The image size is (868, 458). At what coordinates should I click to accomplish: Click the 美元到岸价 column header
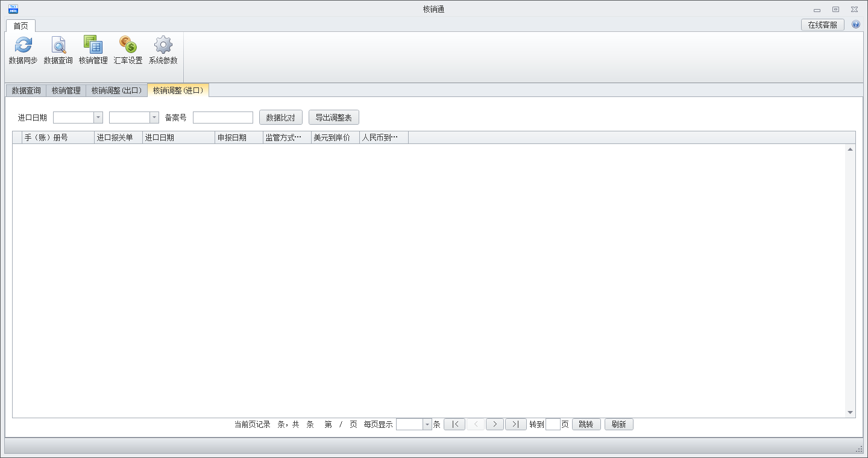336,137
